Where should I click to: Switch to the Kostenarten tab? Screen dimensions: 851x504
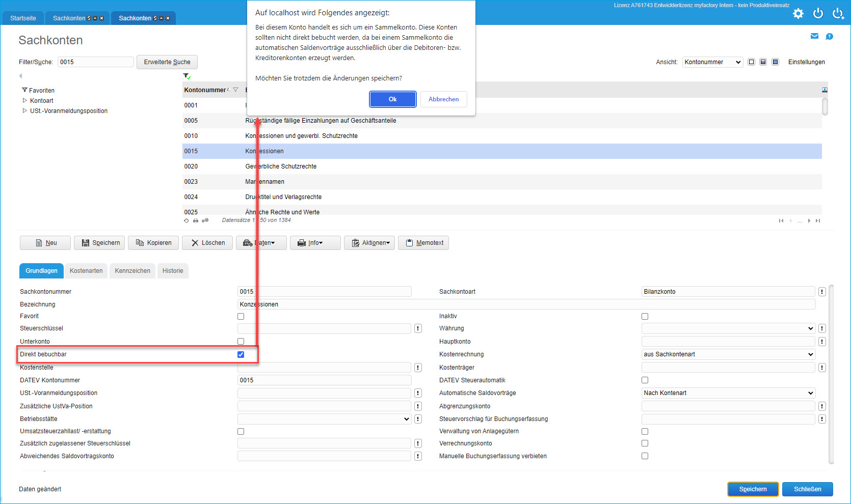[86, 271]
